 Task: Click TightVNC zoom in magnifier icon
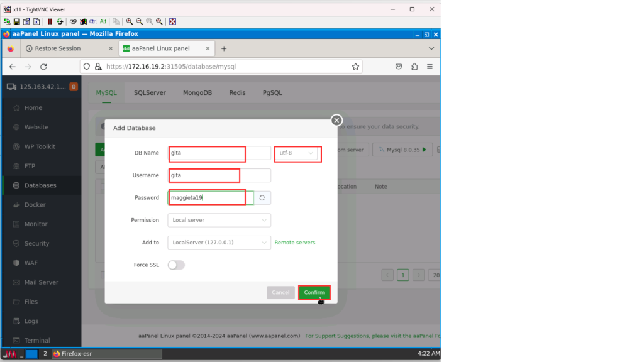[130, 21]
